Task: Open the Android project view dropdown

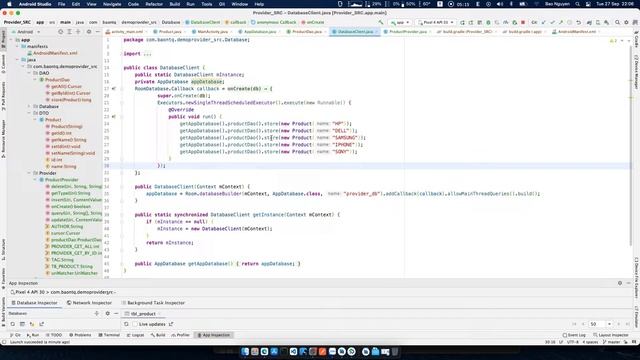Action: (26, 31)
